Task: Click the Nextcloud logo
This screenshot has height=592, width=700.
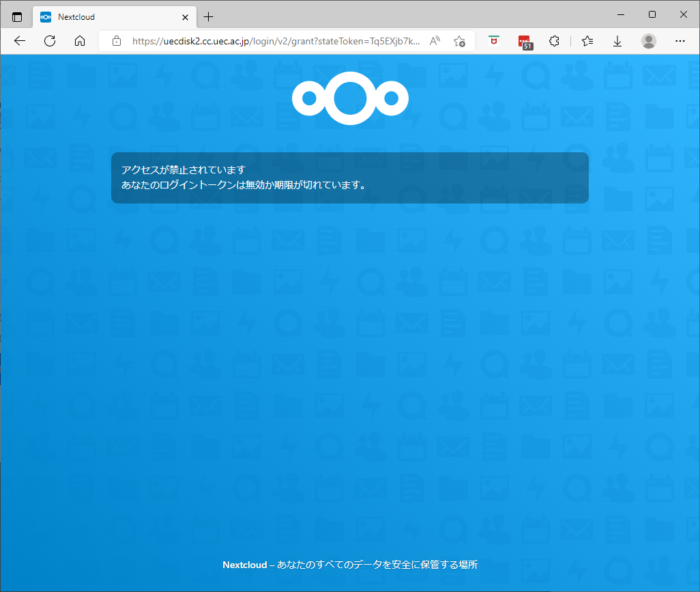Action: click(x=351, y=98)
